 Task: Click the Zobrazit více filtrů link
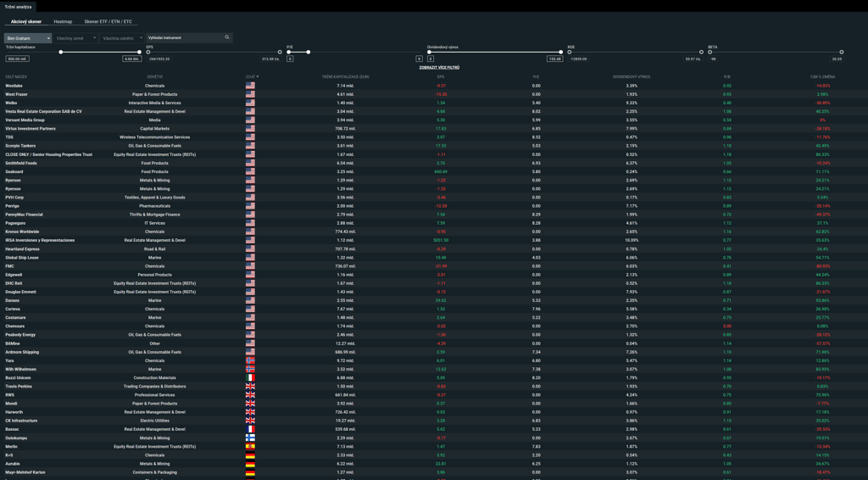(439, 68)
